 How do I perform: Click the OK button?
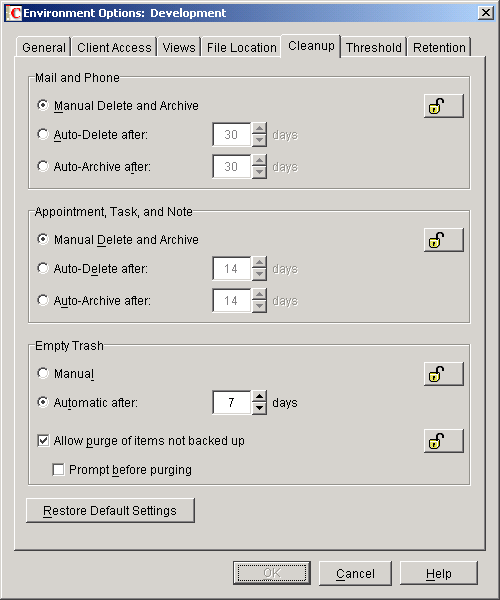(x=272, y=573)
